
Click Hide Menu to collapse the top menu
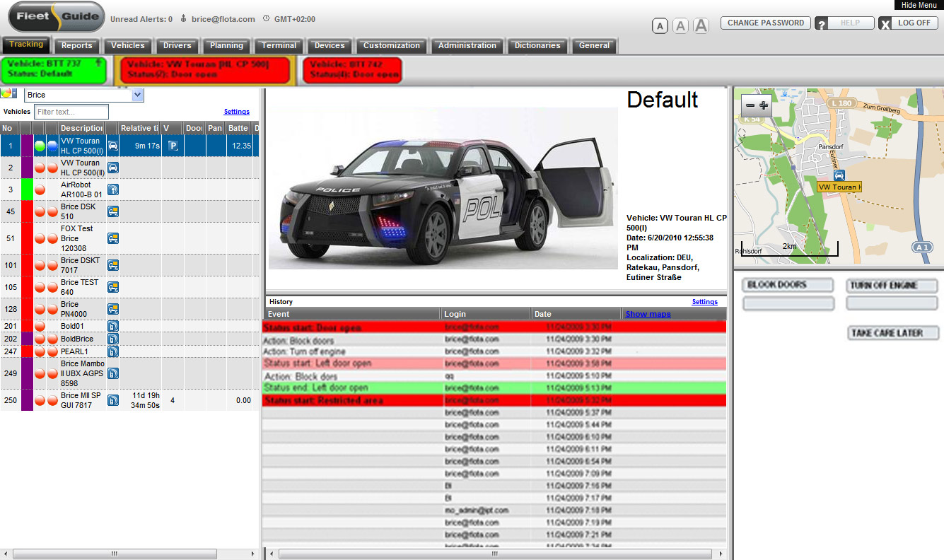click(919, 5)
